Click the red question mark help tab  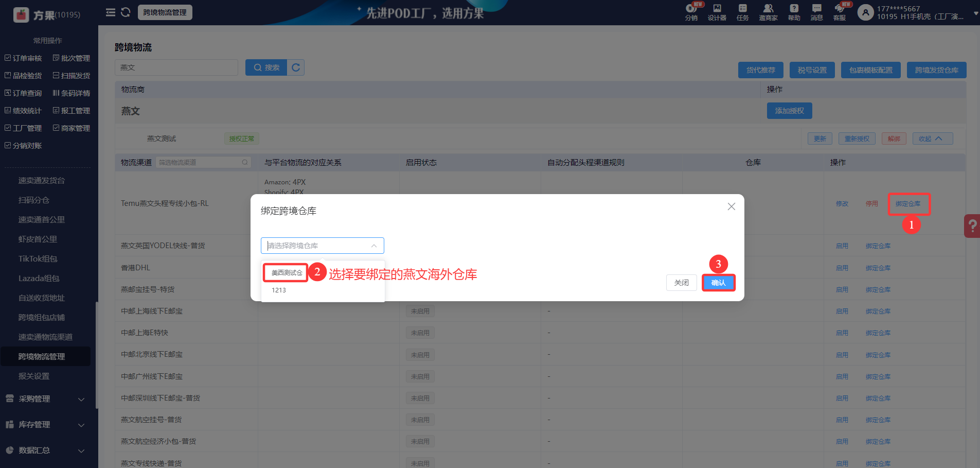[x=972, y=226]
